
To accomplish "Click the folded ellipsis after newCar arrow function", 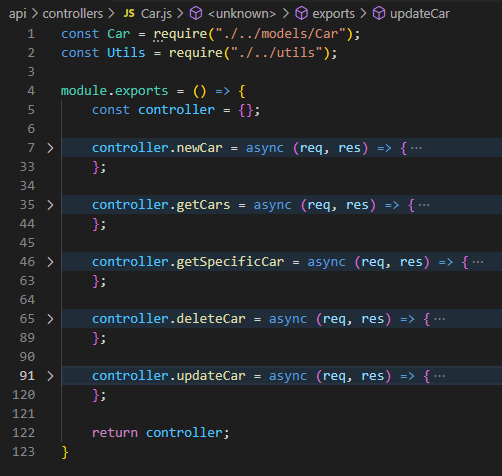I will [x=416, y=148].
